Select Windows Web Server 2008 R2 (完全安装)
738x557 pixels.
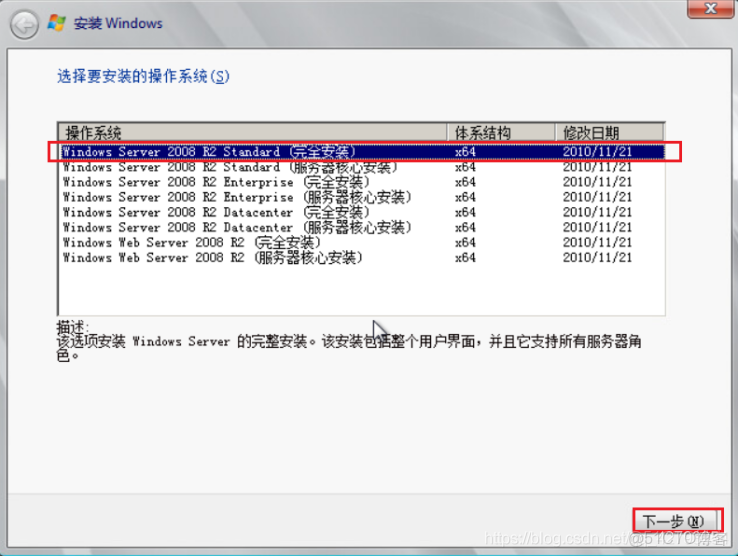[x=362, y=242]
